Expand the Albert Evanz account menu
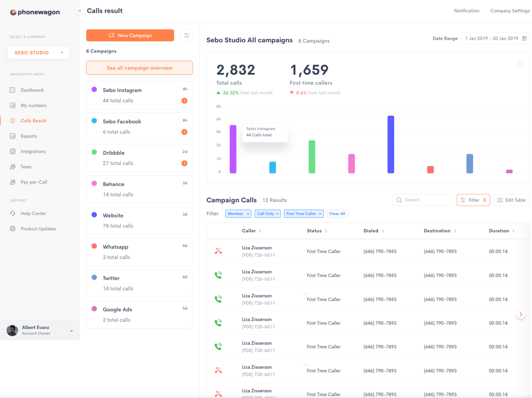 [71, 331]
